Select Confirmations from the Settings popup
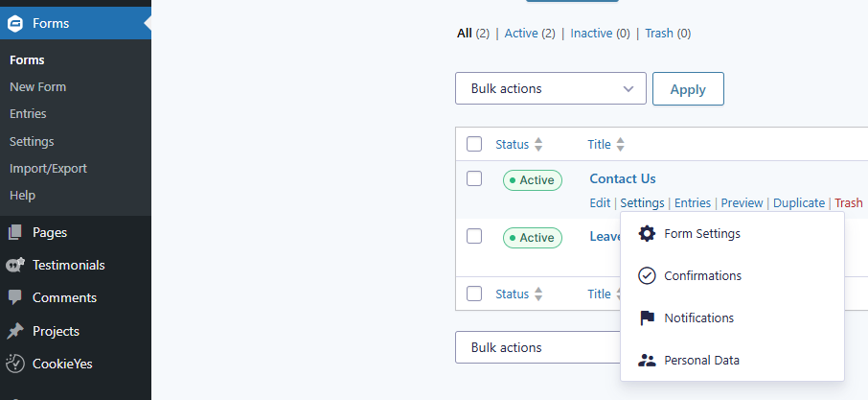This screenshot has height=400, width=868. pos(702,275)
